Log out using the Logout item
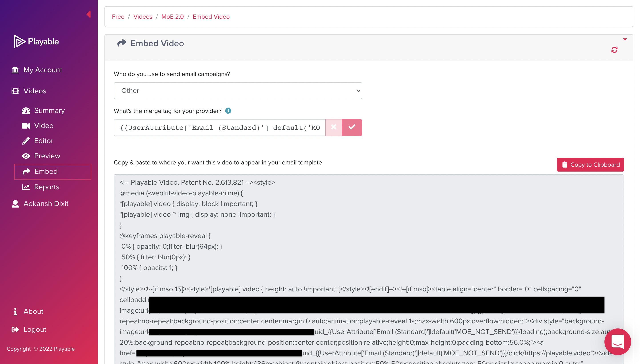Screen dimensions: 640x364 pos(35,330)
